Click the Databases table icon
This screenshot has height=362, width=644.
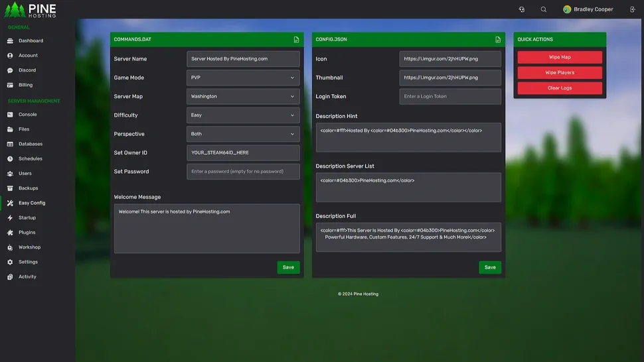(x=10, y=144)
